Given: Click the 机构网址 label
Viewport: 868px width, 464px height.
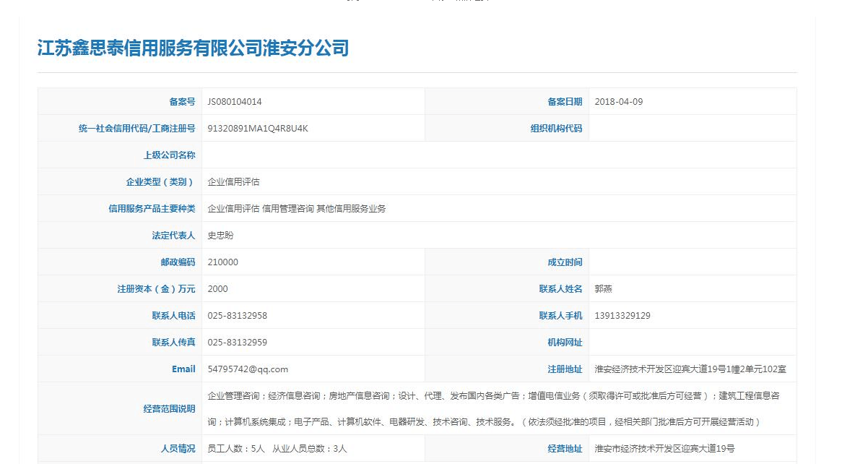Looking at the screenshot, I should [565, 343].
